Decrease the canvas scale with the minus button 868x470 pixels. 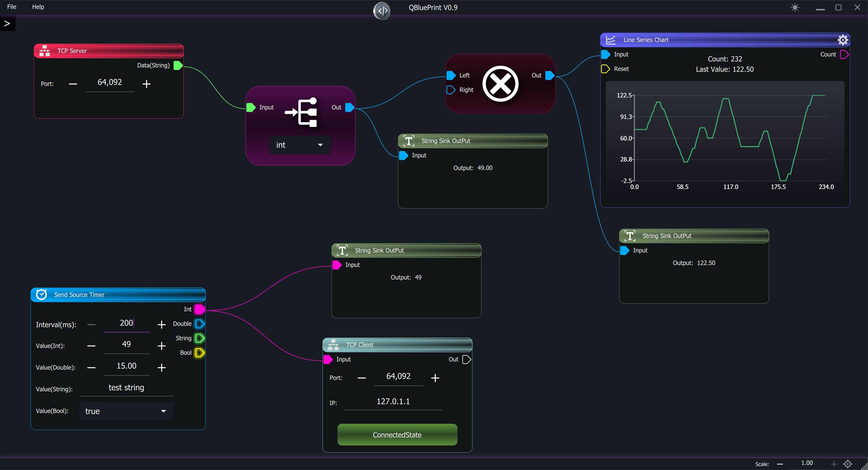tap(780, 464)
